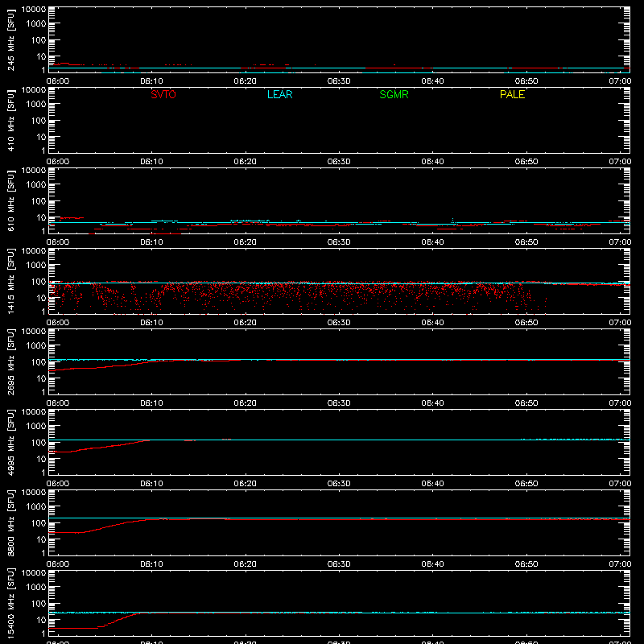Click 06:00 tick label below 610 MHz plot
Screen dimensions: 644x644
[58, 242]
